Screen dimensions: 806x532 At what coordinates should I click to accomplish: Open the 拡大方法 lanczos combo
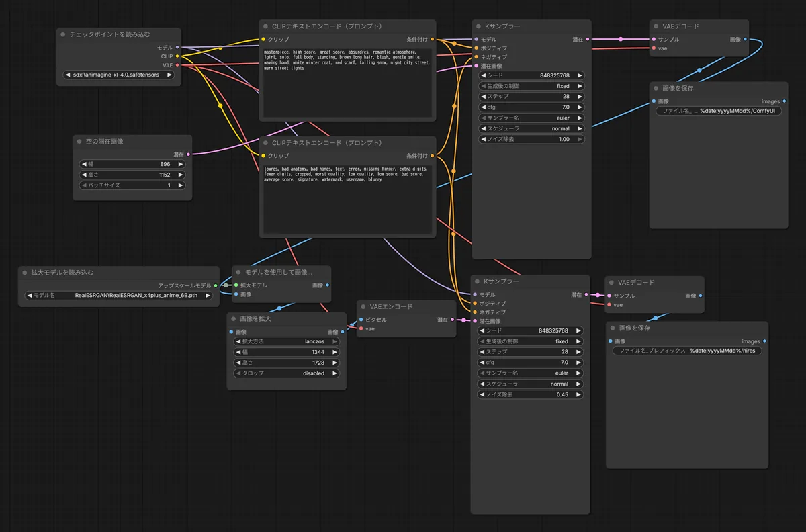[287, 341]
